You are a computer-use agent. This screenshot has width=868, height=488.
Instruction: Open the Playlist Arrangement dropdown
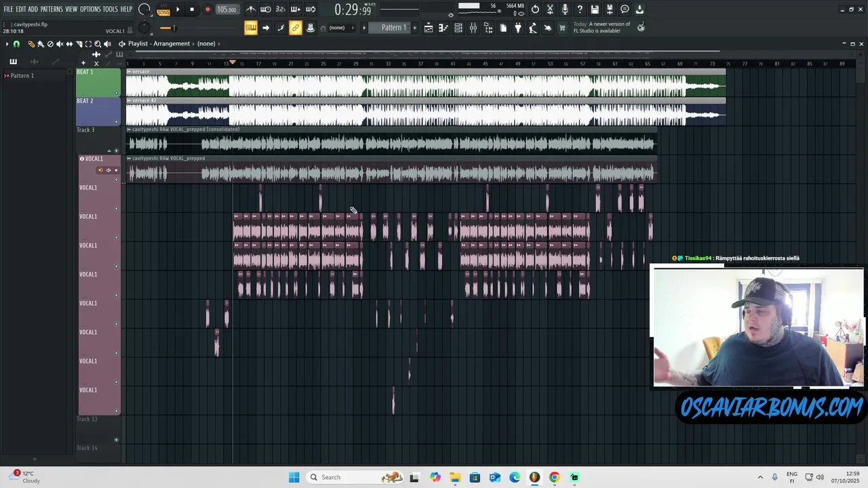click(172, 44)
